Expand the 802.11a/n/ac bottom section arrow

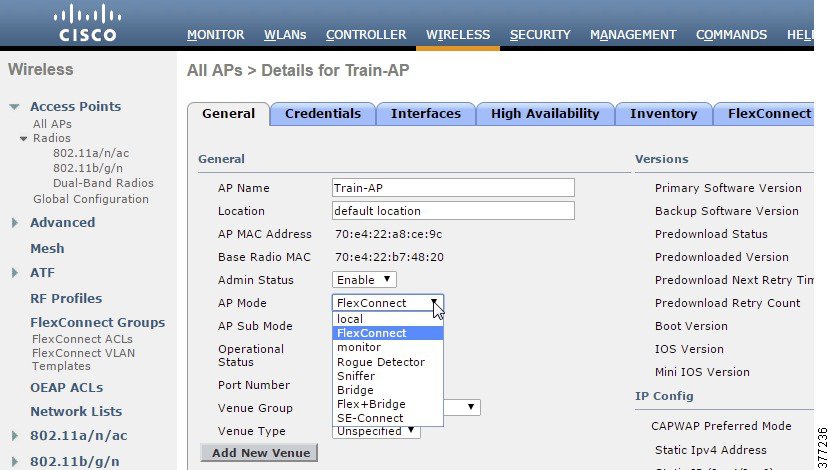(15, 436)
